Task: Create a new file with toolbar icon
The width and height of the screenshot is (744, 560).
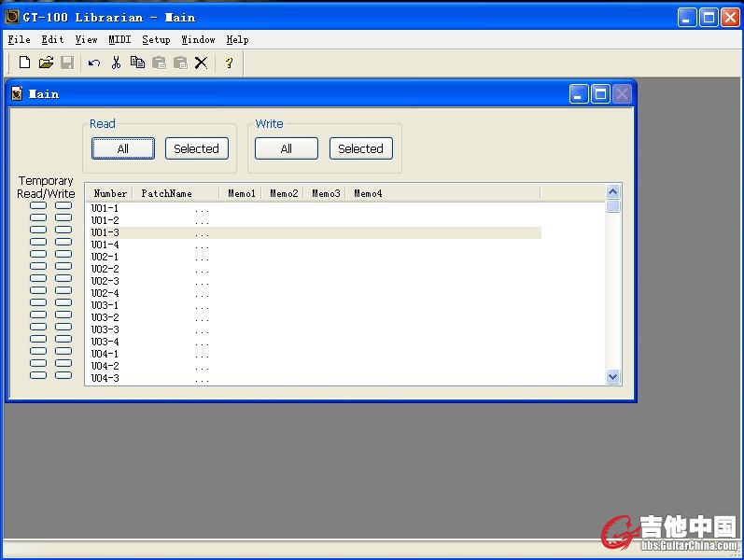Action: [x=24, y=63]
